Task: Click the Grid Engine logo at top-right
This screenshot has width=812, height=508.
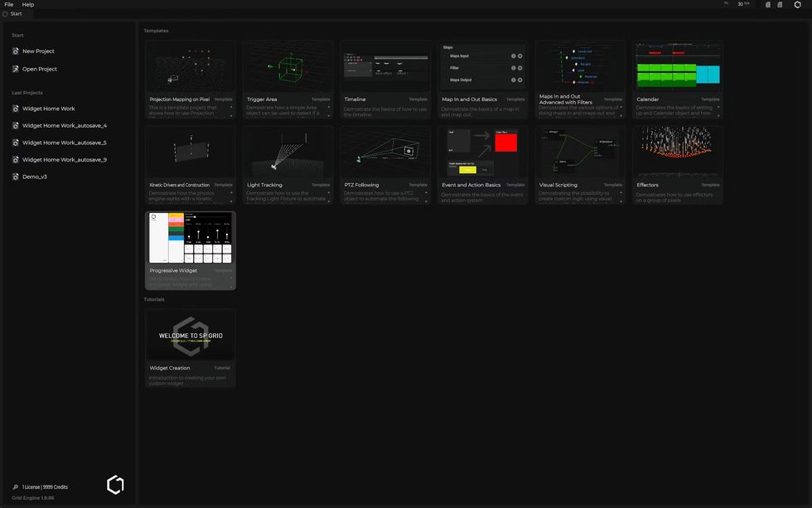Action: pos(798,4)
